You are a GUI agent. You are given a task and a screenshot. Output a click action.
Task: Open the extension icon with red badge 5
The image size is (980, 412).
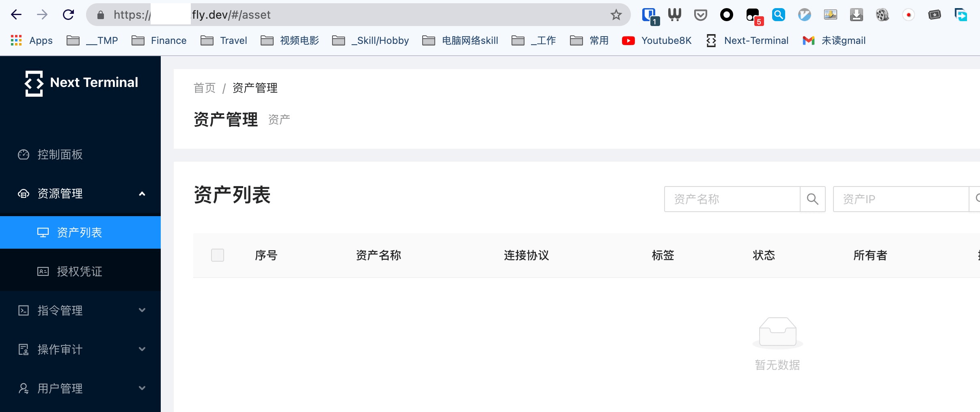[x=754, y=16]
